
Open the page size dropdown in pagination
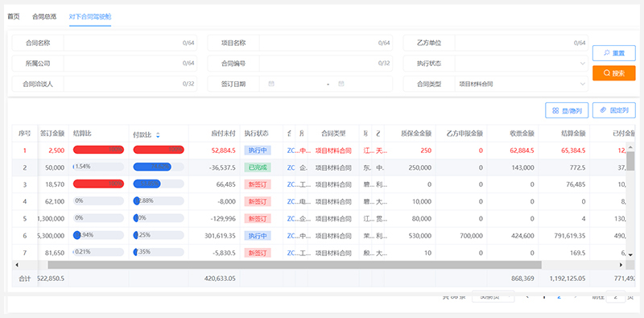493,296
